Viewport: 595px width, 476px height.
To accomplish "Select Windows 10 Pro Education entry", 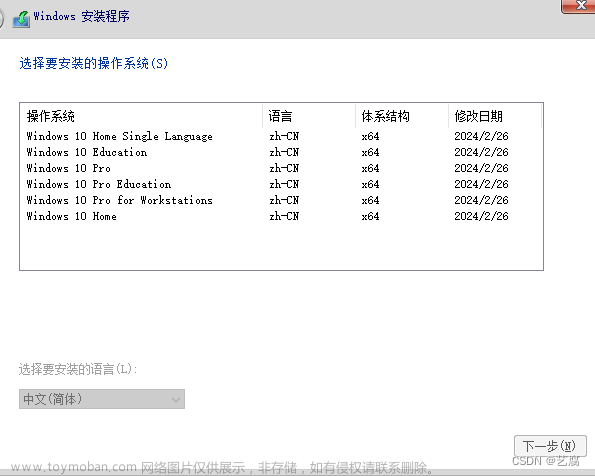I will (x=281, y=184).
